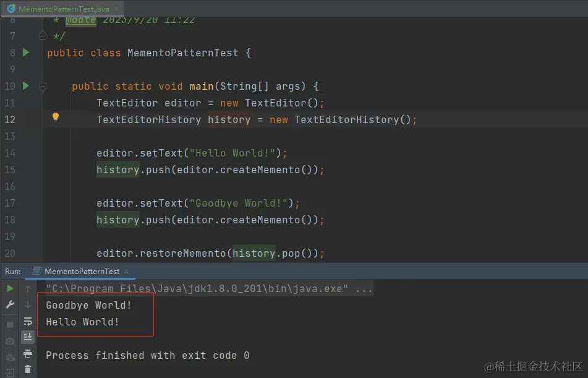Click the "Hello World!" console output line
Image resolution: width=588 pixels, height=378 pixels.
(x=82, y=322)
